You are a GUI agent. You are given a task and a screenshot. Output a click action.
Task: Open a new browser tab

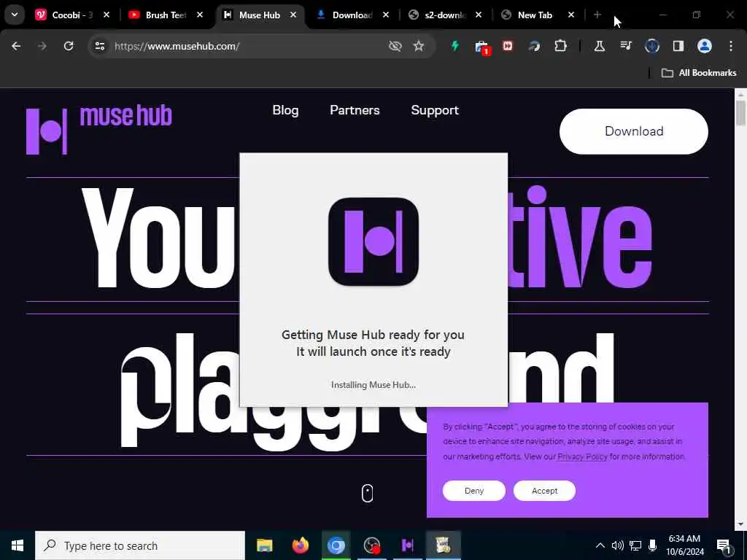click(597, 15)
